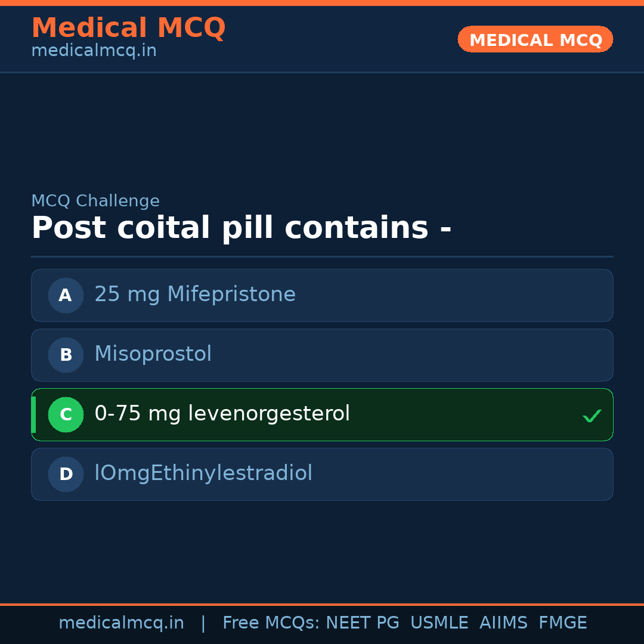Choose the Misoprostol answer option
The image size is (644, 644).
coord(153,354)
